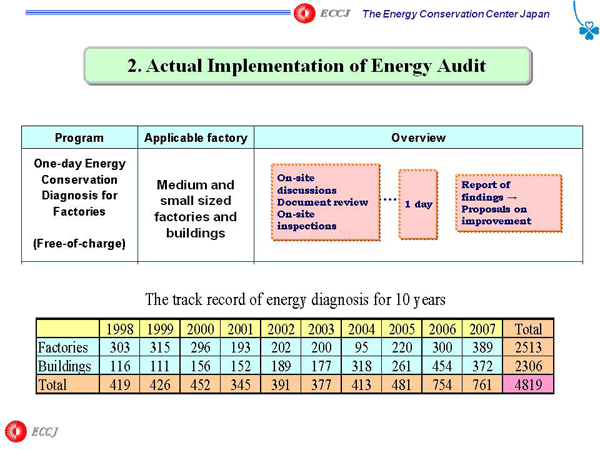Click the '2003' year header cell

(321, 329)
